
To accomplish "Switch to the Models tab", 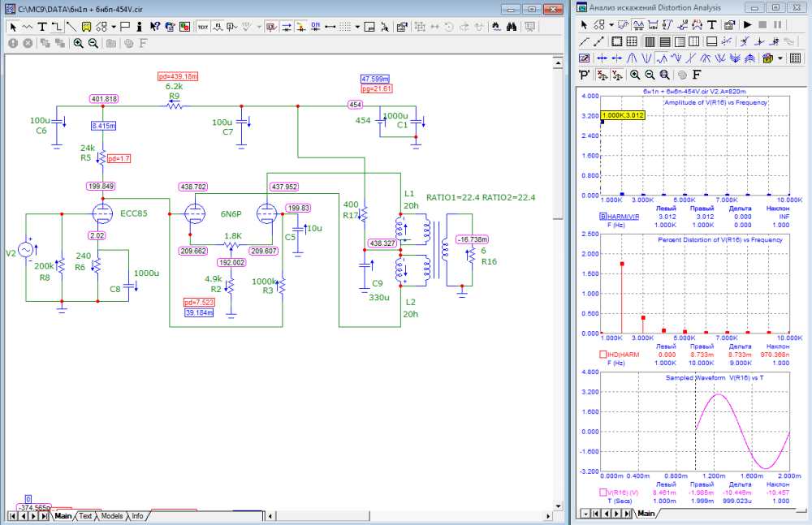I will tap(111, 515).
